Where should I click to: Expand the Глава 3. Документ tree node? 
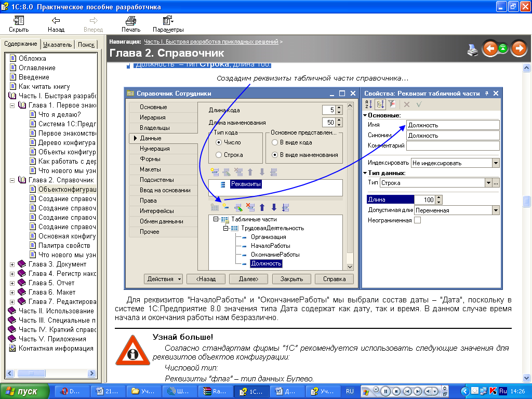pos(12,264)
